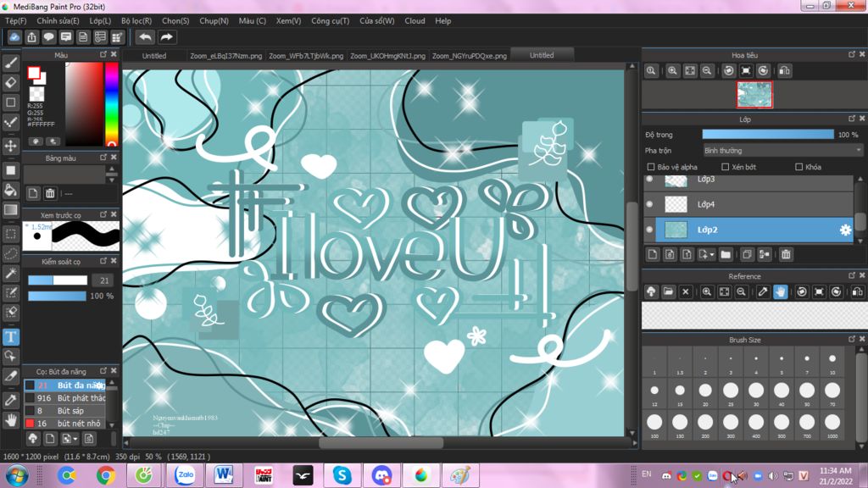The height and width of the screenshot is (488, 868).
Task: Select the Eraser tool
Action: coord(10,83)
